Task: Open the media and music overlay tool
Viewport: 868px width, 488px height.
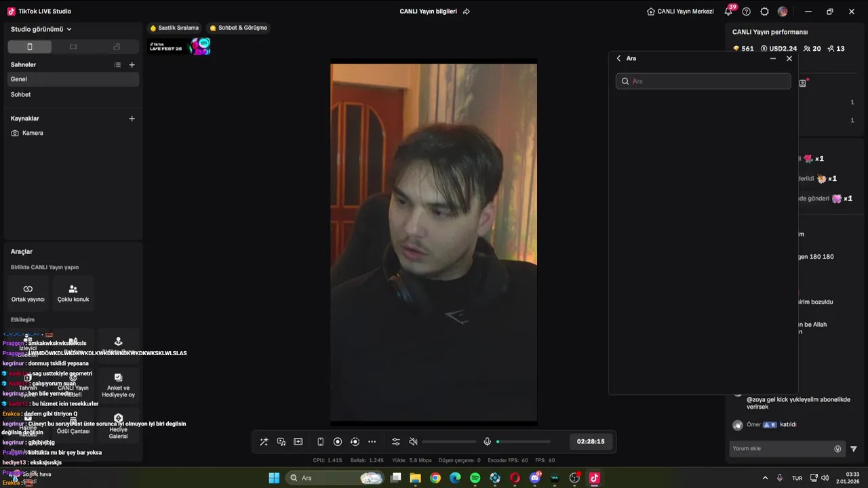Action: (281, 442)
